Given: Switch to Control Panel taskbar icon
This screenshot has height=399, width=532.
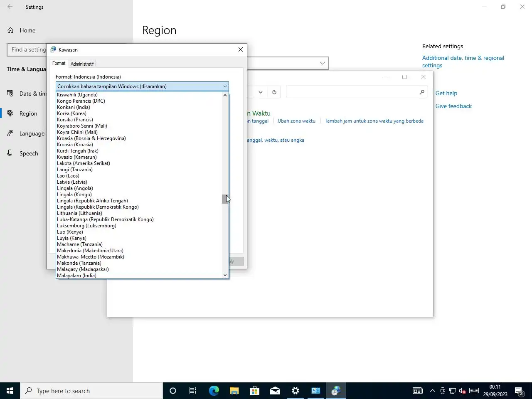Looking at the screenshot, I should (316, 391).
